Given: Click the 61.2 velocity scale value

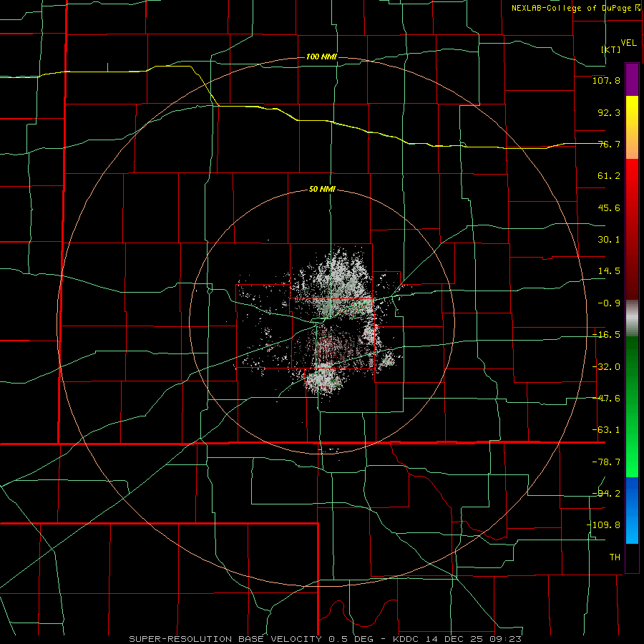Looking at the screenshot, I should pyautogui.click(x=609, y=176).
